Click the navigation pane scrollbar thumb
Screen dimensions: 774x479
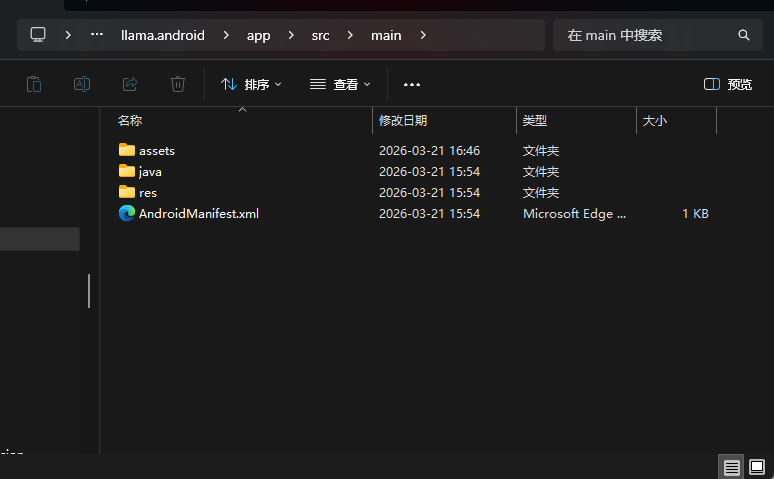pos(89,291)
